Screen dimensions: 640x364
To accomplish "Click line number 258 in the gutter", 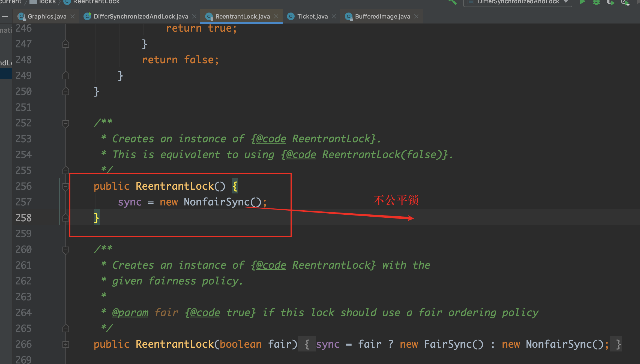I will pos(23,218).
